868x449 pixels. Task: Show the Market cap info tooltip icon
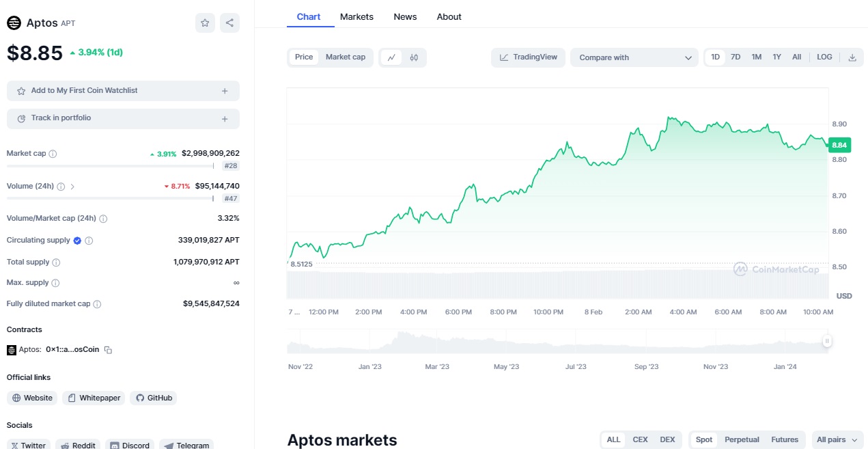click(x=53, y=154)
